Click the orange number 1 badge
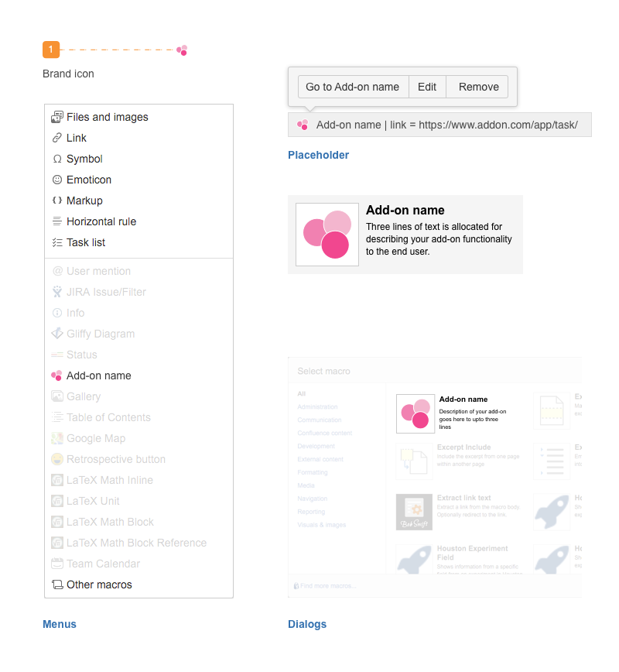 click(51, 50)
